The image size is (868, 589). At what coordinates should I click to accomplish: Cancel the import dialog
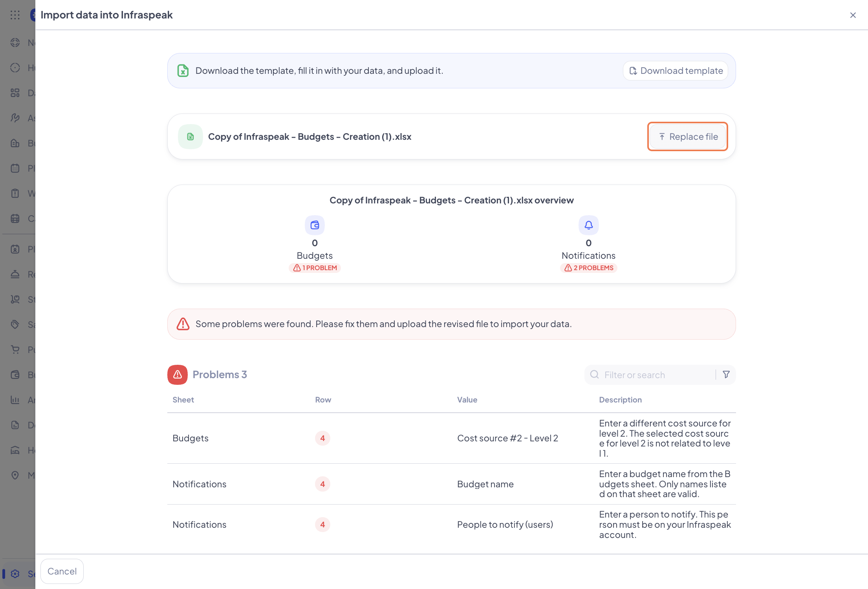(62, 571)
